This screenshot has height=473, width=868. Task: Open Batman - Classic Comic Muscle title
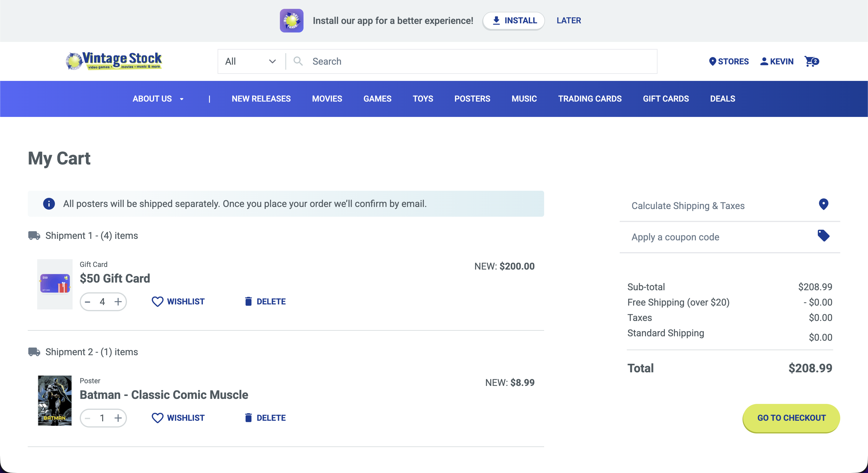164,394
